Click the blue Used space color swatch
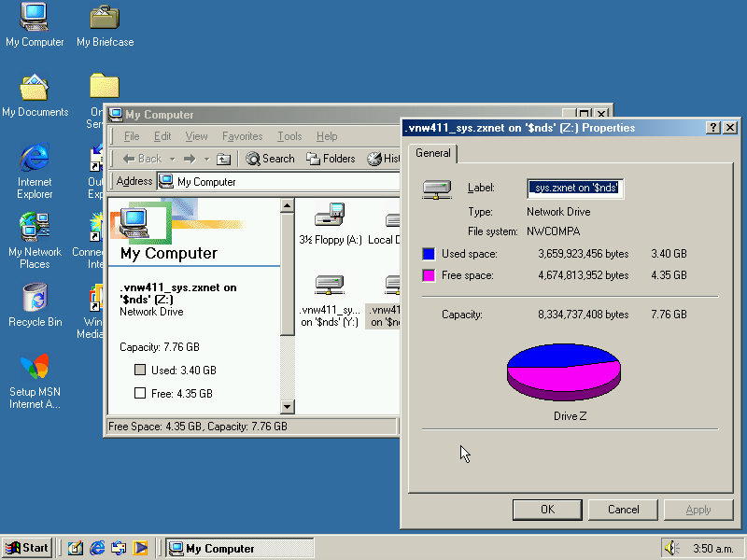The height and width of the screenshot is (560, 747). pyautogui.click(x=429, y=254)
